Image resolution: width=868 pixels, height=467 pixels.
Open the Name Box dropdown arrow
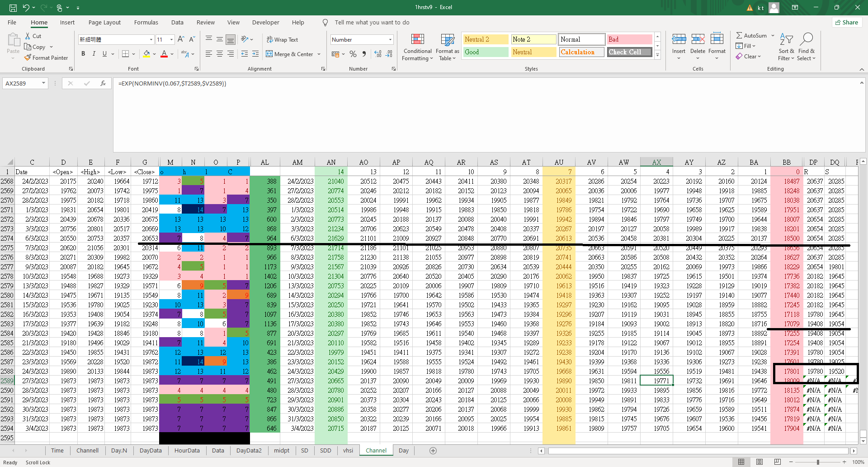[x=43, y=83]
